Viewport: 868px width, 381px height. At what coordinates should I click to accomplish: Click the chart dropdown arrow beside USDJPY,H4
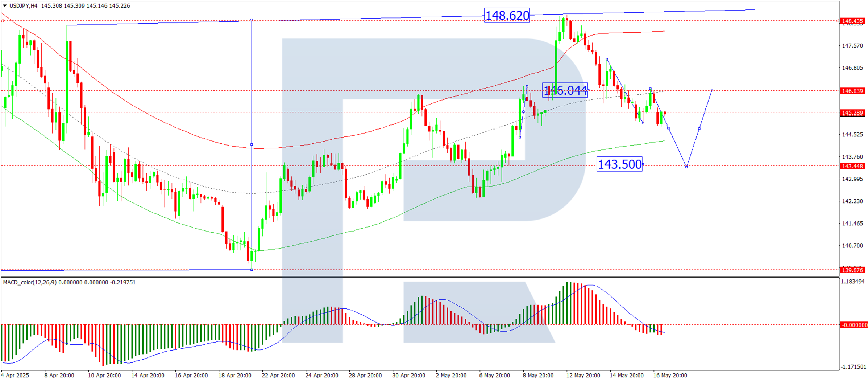pos(5,6)
